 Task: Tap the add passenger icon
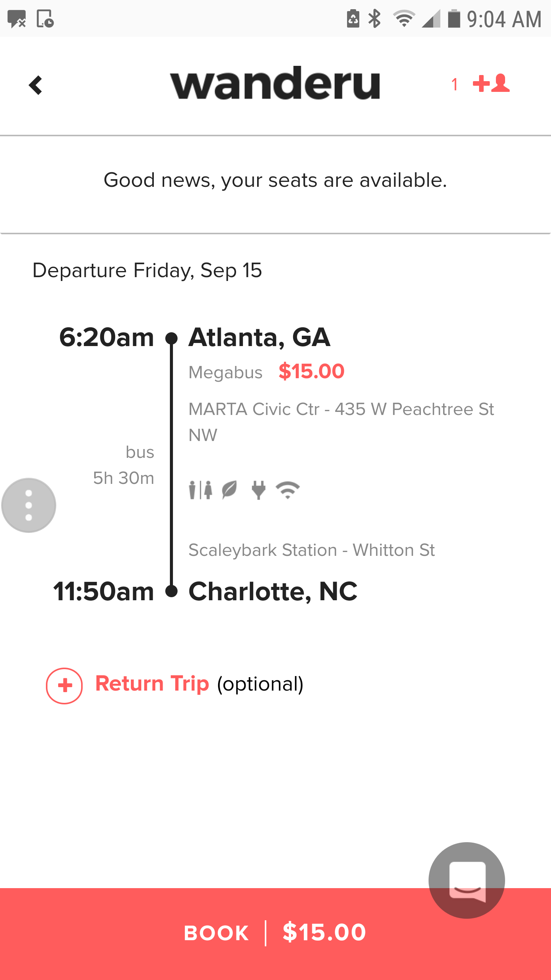pos(491,83)
